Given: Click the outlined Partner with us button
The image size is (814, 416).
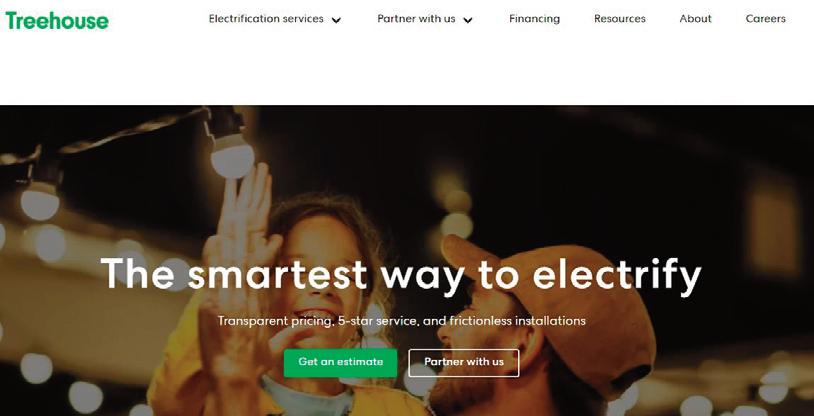Looking at the screenshot, I should (464, 362).
